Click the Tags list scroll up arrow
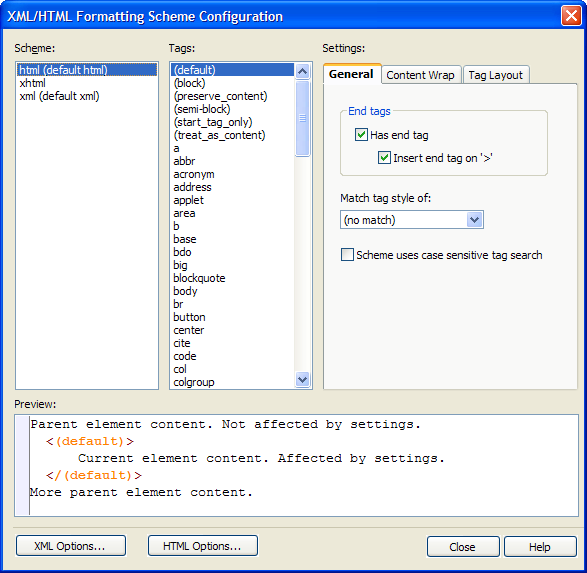The height and width of the screenshot is (573, 587). 302,71
